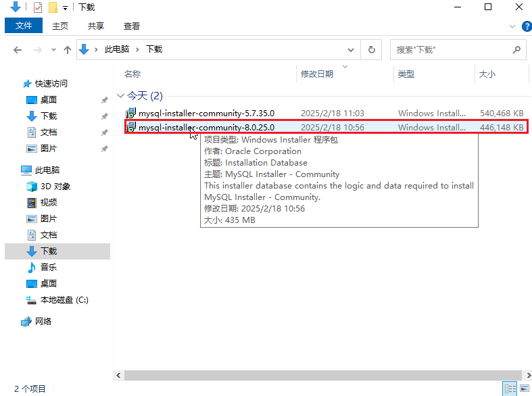Viewport: 532px width, 396px height.
Task: Click 下载 in the address bar breadcrumb
Action: pos(154,49)
